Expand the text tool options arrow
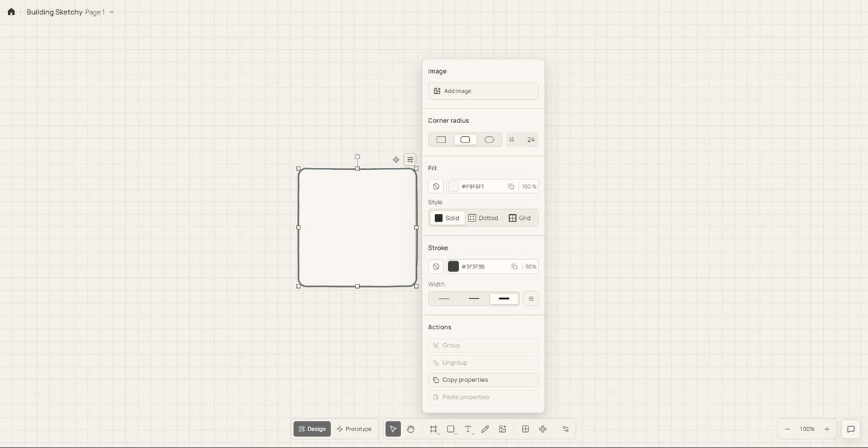 pos(473,434)
